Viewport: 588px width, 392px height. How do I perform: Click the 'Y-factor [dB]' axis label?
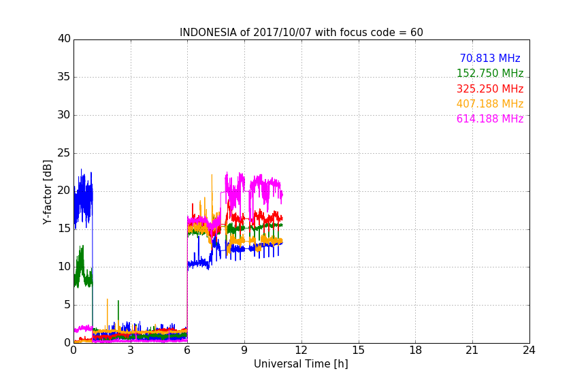point(47,193)
